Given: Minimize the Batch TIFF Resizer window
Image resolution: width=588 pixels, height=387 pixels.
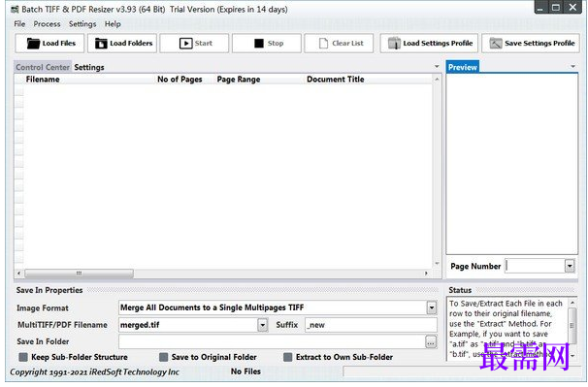Looking at the screenshot, I should click(540, 7).
